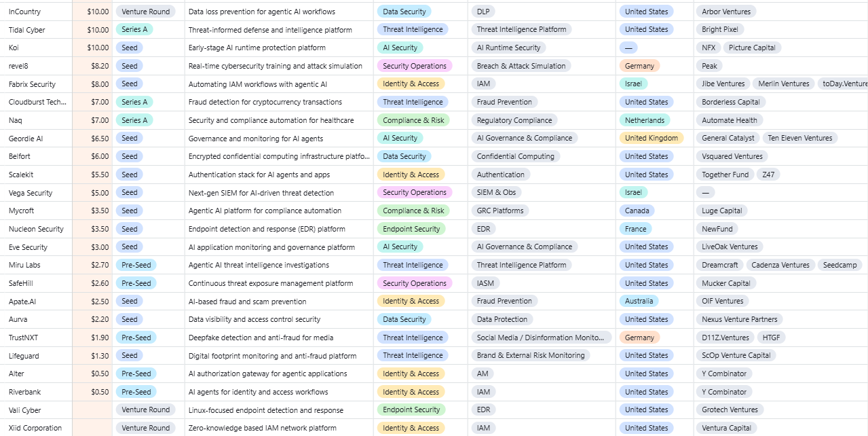The height and width of the screenshot is (436, 868).
Task: Click Nucleon Security's France country tag
Action: coord(636,229)
